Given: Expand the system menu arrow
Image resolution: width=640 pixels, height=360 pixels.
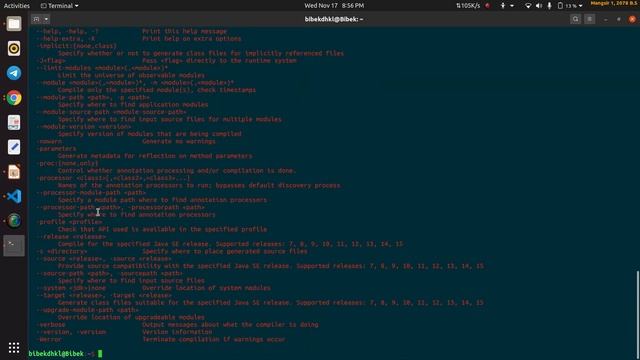Looking at the screenshot, I should (580, 6).
